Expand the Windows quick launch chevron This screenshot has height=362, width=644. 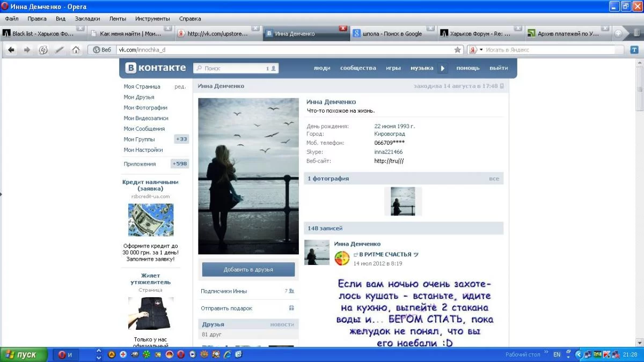(99, 354)
